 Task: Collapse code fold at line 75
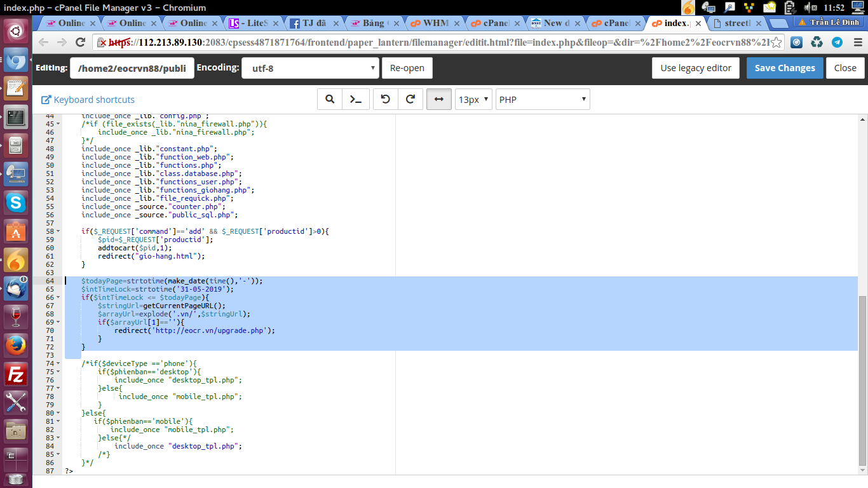click(58, 372)
